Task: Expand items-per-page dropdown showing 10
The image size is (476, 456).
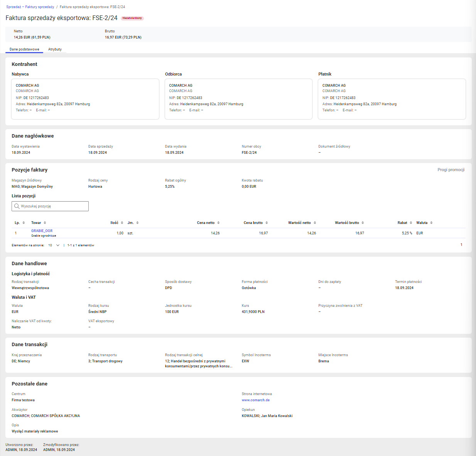Action: [54, 245]
